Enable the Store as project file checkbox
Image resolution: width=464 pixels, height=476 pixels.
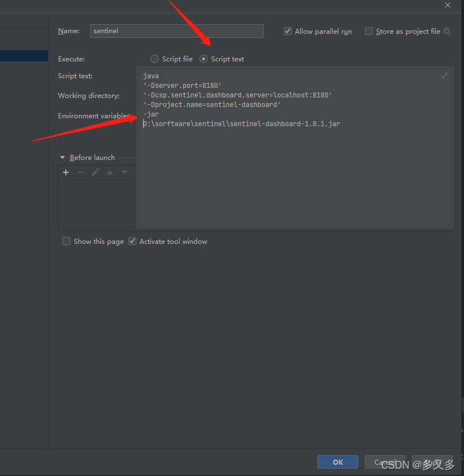click(x=369, y=31)
